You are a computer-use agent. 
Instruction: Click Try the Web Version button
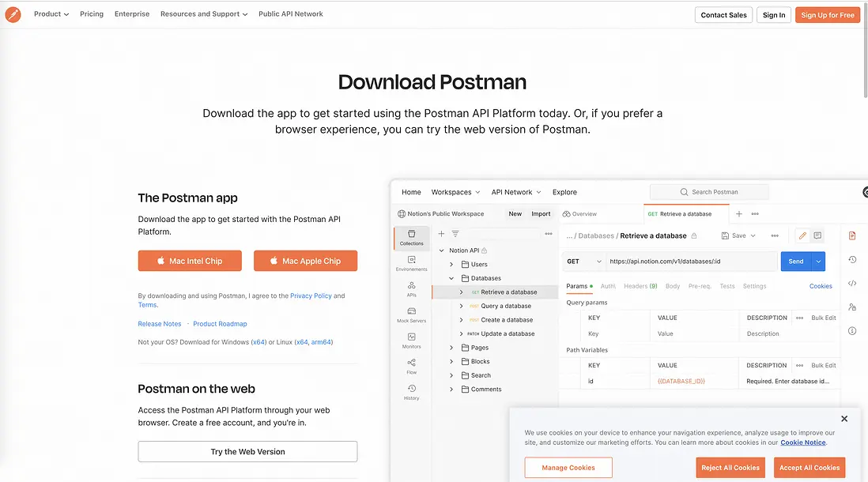(247, 451)
